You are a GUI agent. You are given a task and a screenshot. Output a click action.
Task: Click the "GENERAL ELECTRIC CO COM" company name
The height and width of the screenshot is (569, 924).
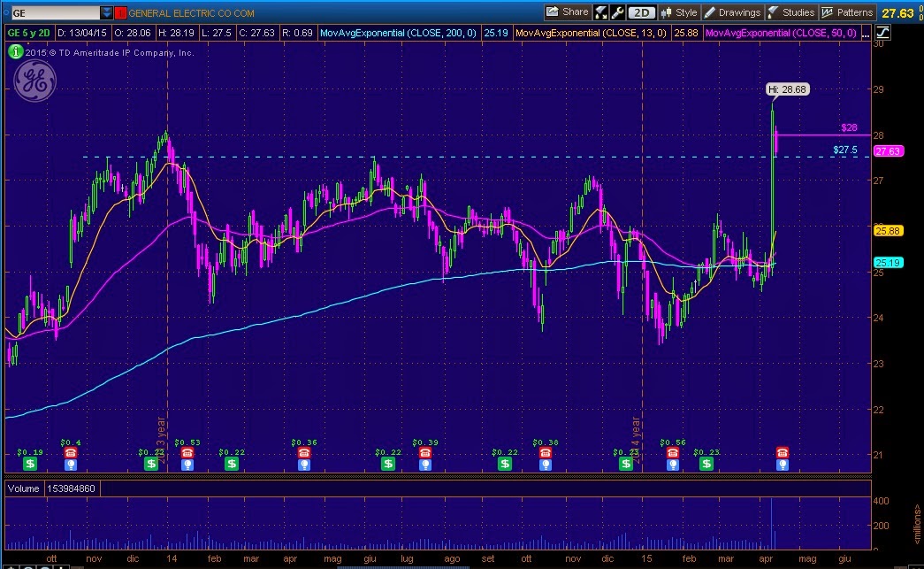click(192, 13)
